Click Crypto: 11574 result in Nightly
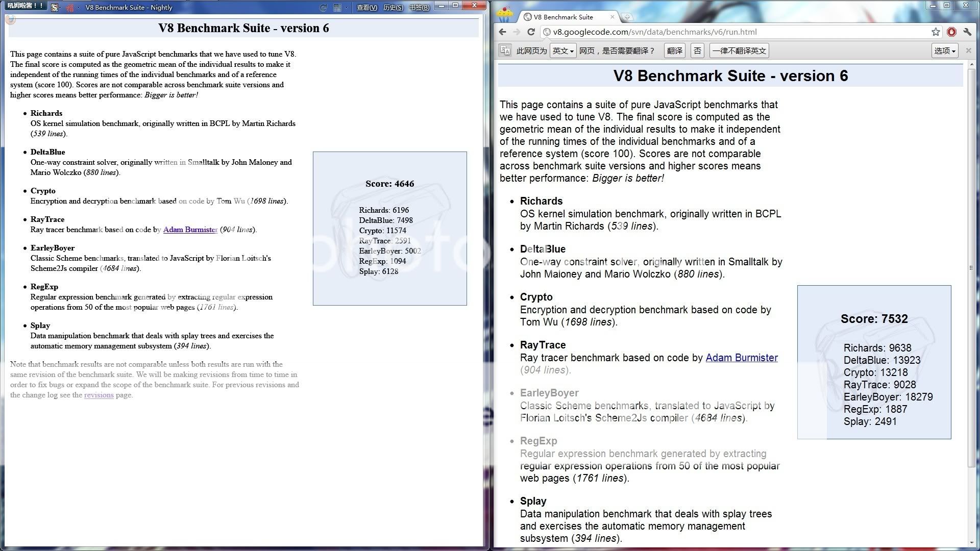 point(382,231)
